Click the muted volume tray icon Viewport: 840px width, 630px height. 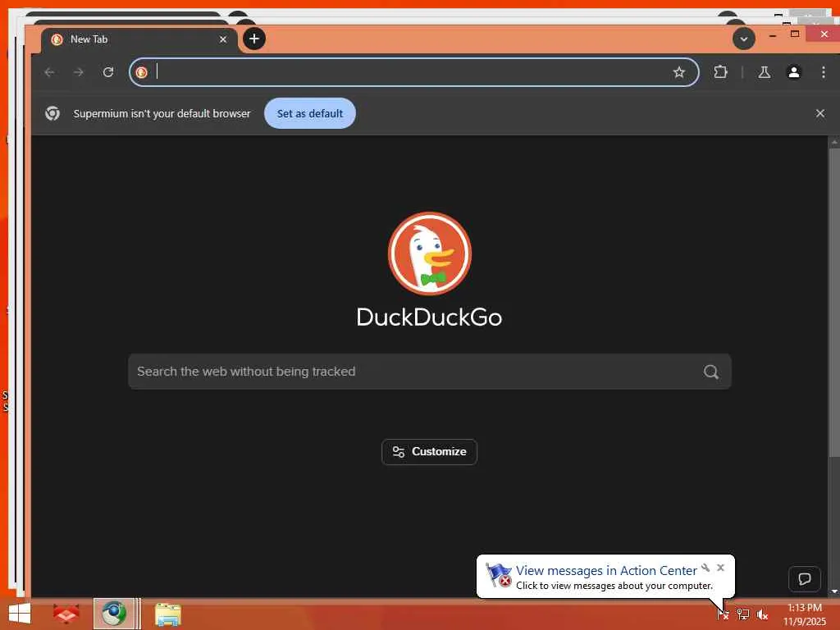tap(762, 614)
